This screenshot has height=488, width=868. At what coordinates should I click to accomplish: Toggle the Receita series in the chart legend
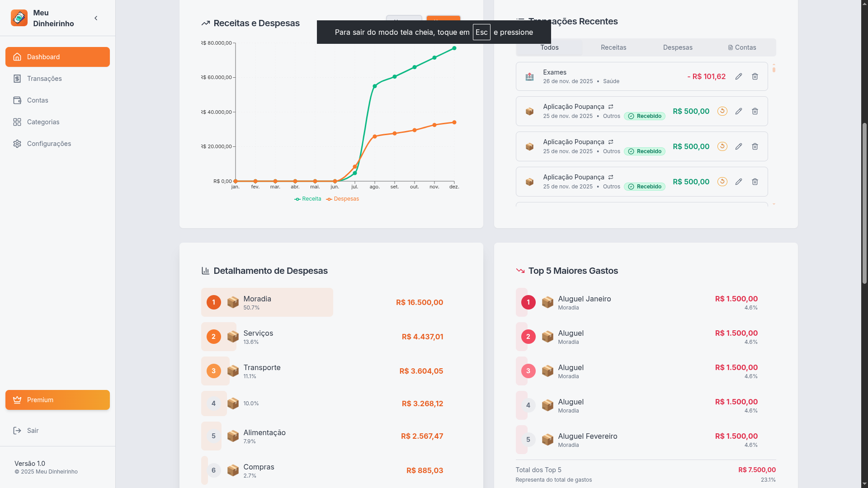[308, 199]
